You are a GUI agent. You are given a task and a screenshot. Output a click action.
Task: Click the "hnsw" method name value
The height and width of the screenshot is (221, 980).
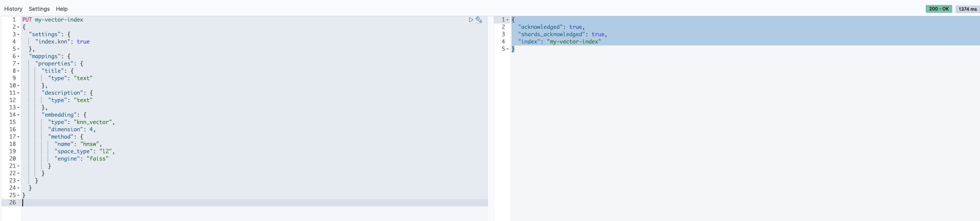pos(90,144)
